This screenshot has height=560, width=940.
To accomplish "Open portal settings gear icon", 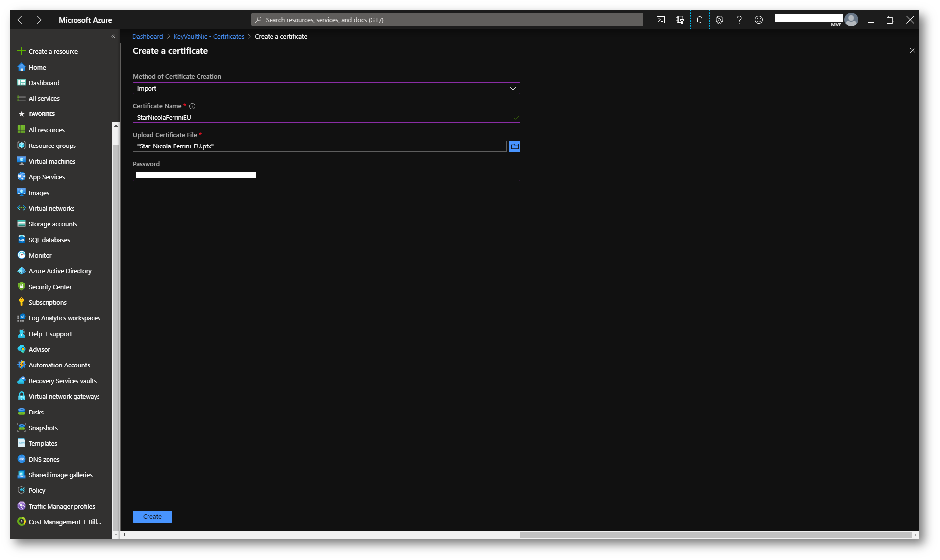I will pyautogui.click(x=719, y=20).
